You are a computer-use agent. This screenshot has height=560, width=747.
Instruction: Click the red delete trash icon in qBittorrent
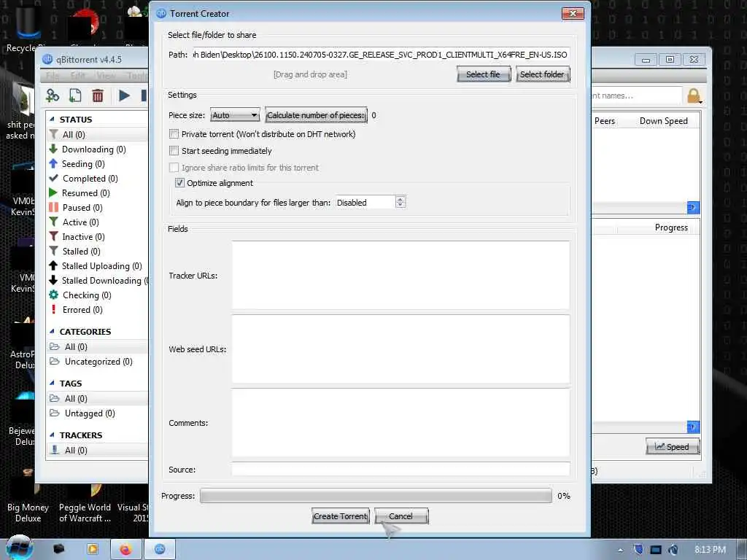point(98,96)
